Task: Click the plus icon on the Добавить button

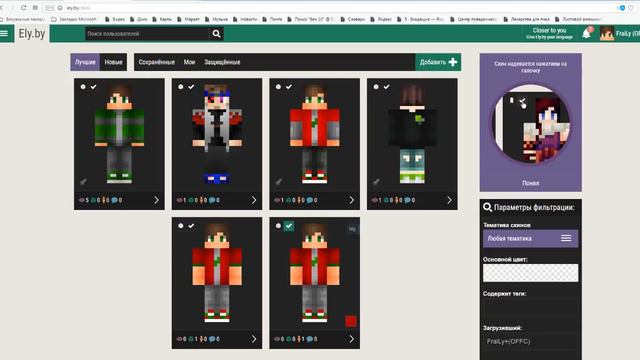Action: 453,62
